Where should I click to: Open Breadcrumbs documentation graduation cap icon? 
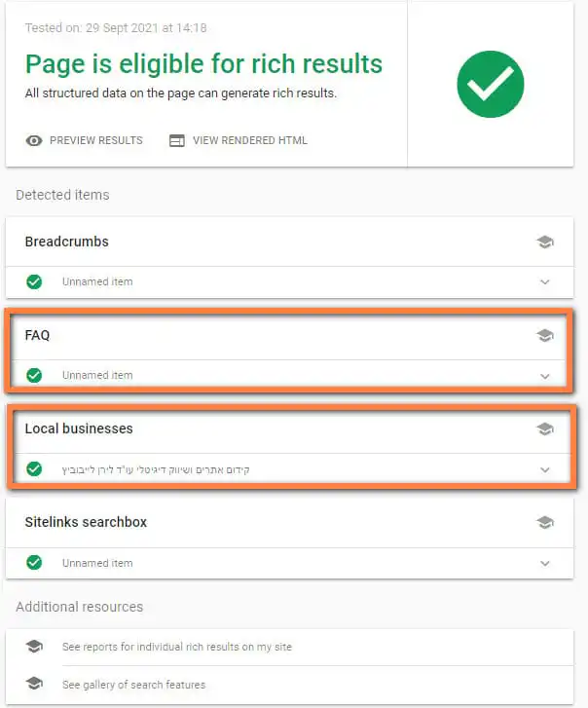[545, 242]
